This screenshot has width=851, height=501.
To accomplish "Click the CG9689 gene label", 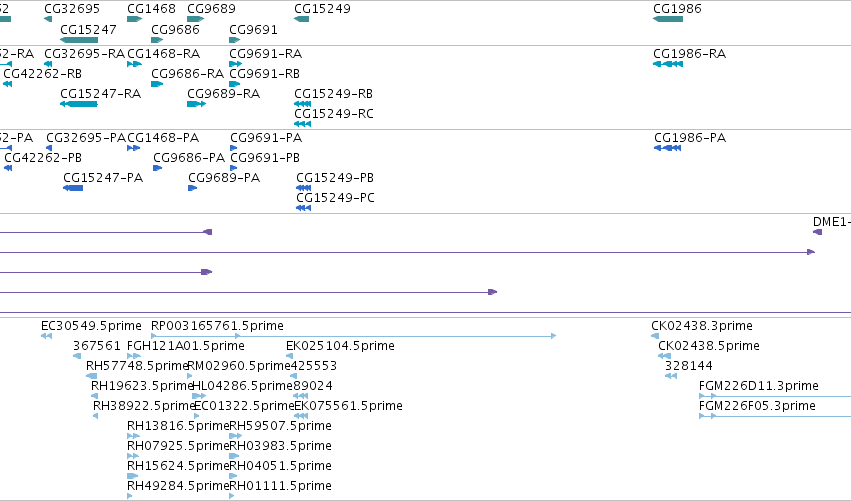I will pos(211,9).
